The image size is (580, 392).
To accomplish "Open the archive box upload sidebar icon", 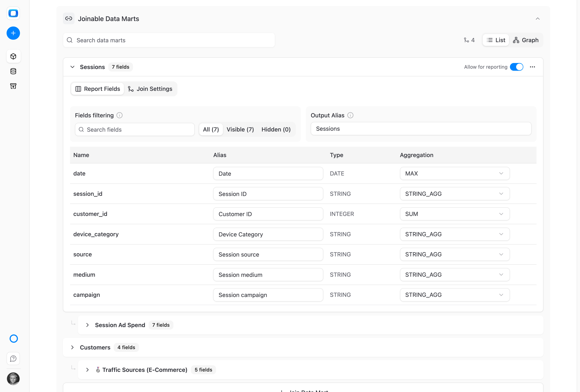I will coord(14,86).
